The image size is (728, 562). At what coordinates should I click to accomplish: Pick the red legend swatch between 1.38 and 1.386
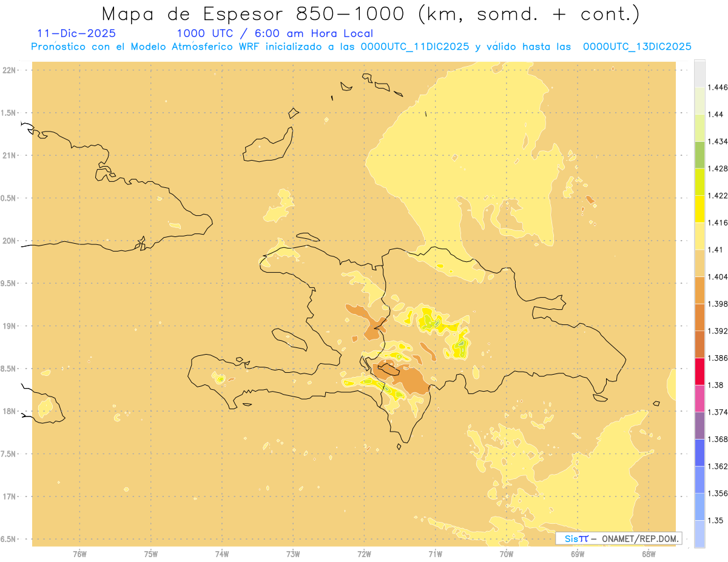tap(699, 372)
